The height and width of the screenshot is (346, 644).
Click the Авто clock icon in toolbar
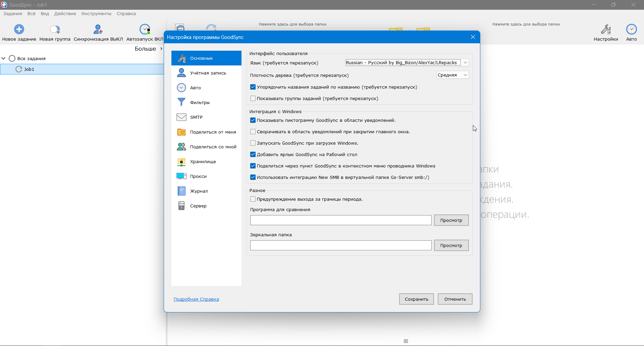[x=631, y=30]
